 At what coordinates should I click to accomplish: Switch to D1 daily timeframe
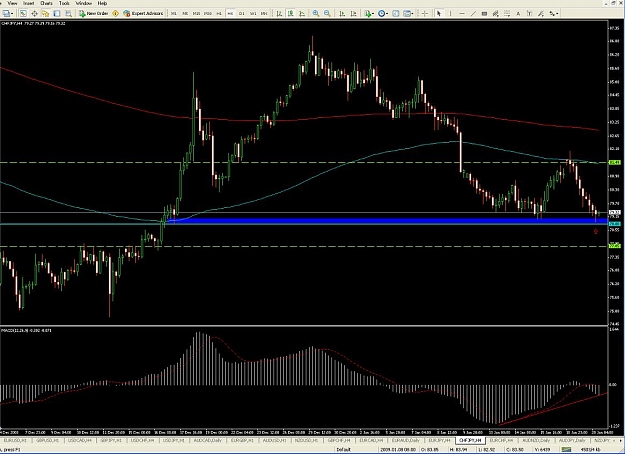pyautogui.click(x=242, y=14)
